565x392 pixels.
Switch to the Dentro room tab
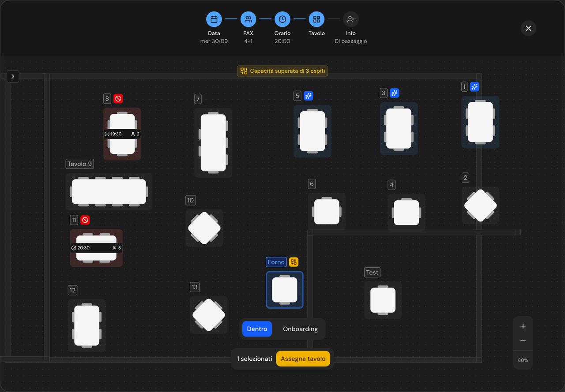(x=257, y=329)
